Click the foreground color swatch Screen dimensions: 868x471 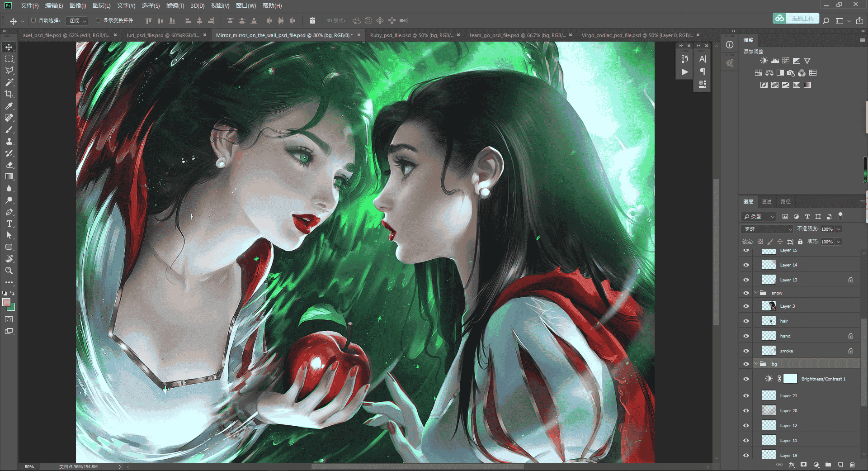click(6, 302)
